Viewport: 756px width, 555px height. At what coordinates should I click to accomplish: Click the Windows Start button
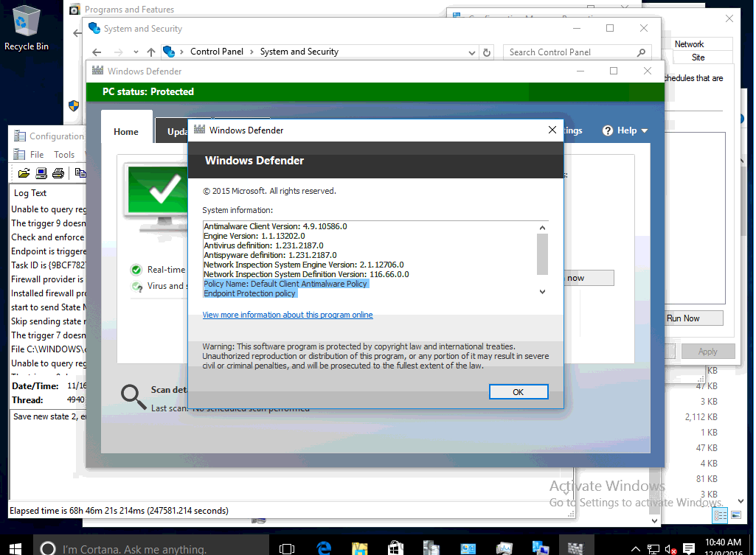15,549
